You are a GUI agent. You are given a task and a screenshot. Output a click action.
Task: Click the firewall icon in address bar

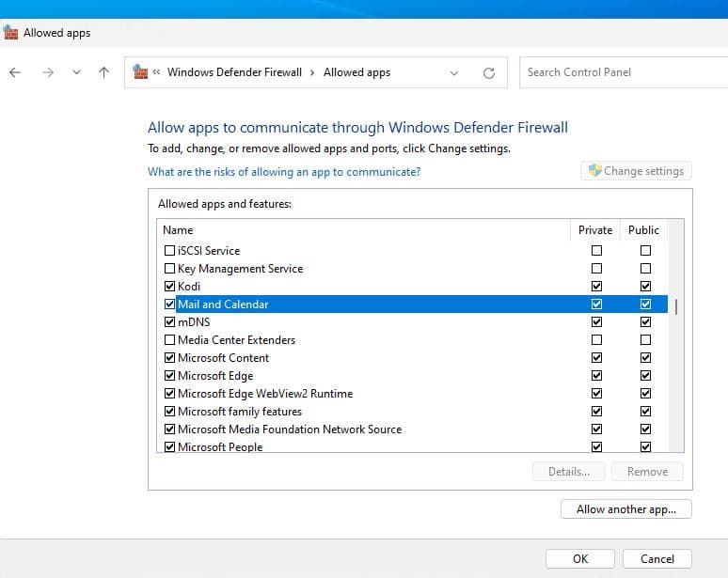(x=140, y=72)
